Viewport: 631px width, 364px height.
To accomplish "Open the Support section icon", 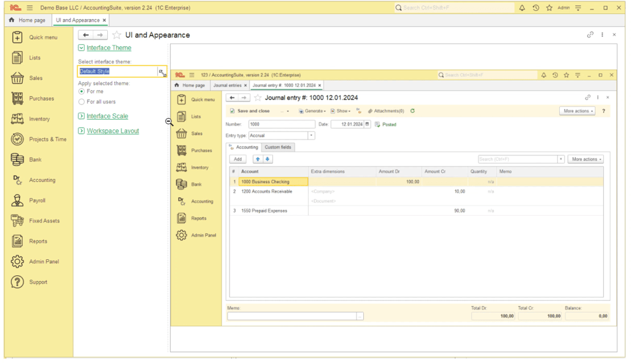I will pos(17,282).
